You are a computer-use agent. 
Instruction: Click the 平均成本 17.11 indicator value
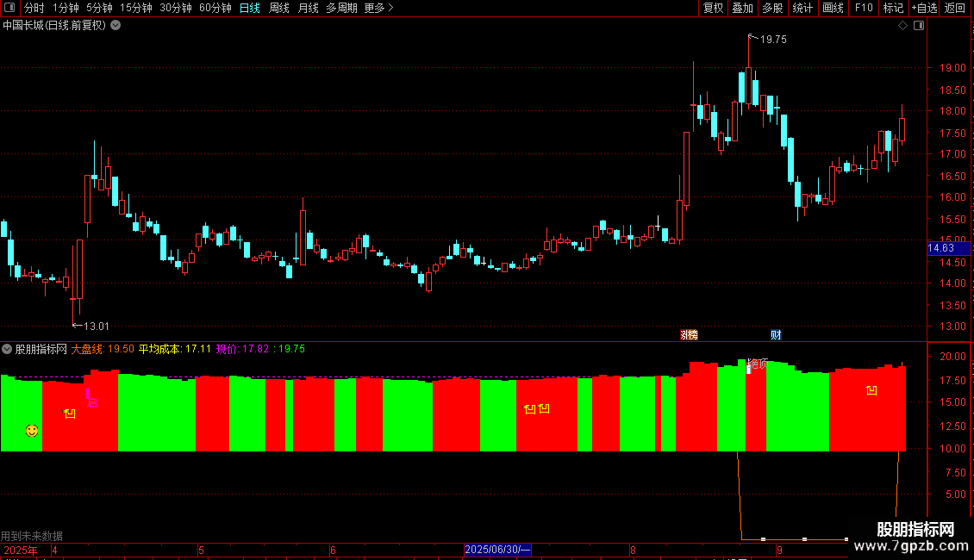coord(175,349)
